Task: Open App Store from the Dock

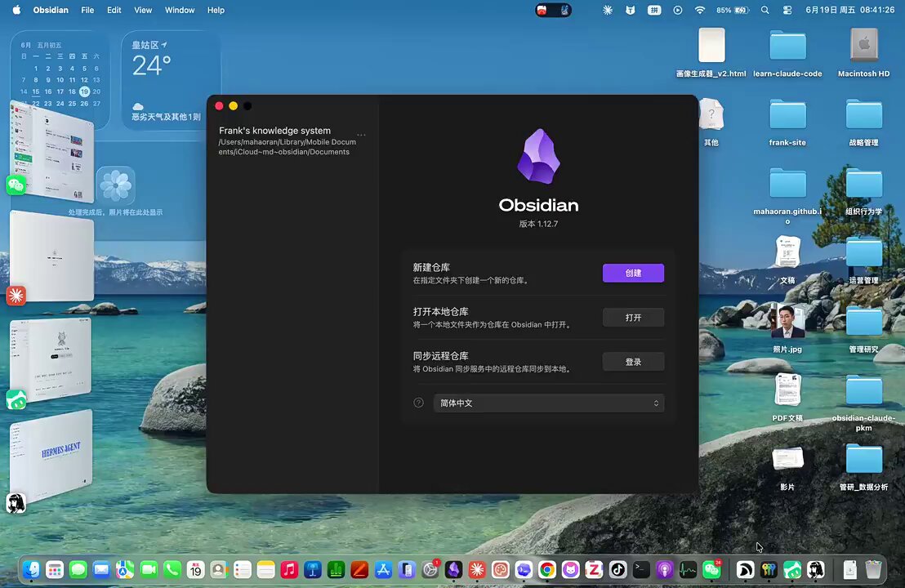Action: click(x=383, y=569)
